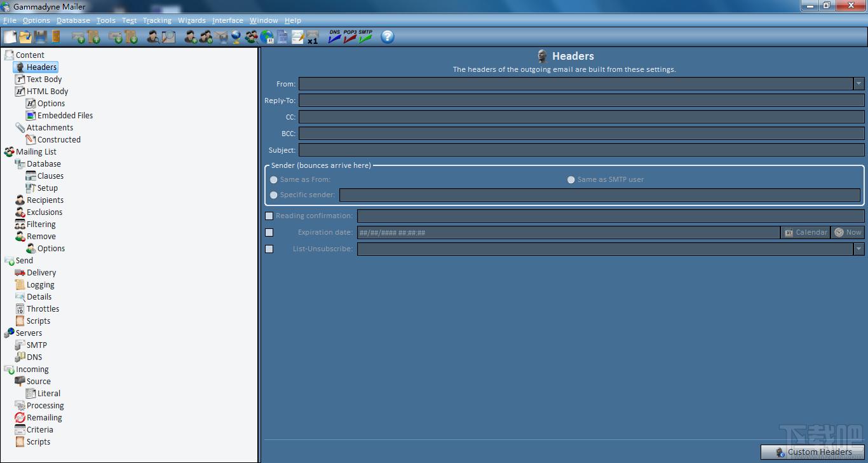Open the Delivery tree item
The height and width of the screenshot is (463, 868).
click(x=35, y=272)
